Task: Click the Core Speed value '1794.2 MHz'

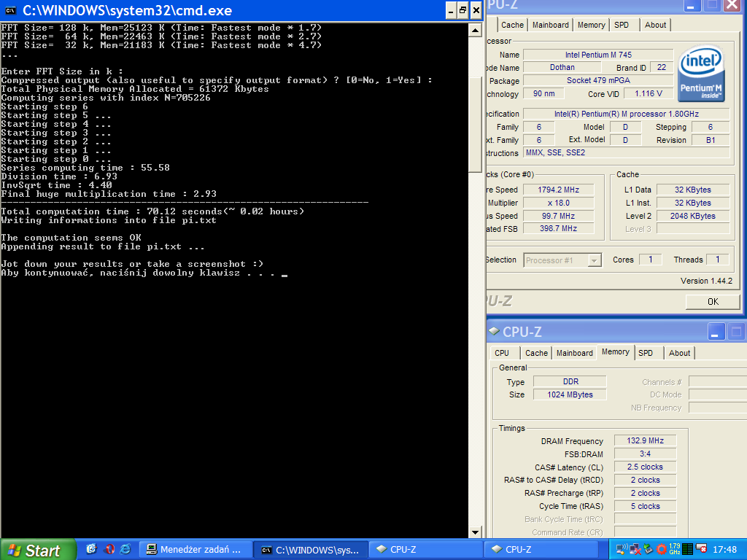Action: (x=558, y=190)
